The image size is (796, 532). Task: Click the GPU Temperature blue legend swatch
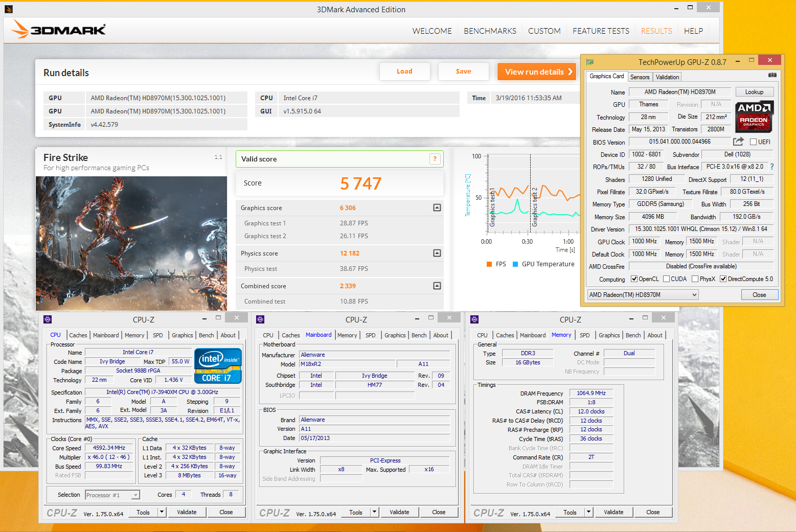point(515,264)
